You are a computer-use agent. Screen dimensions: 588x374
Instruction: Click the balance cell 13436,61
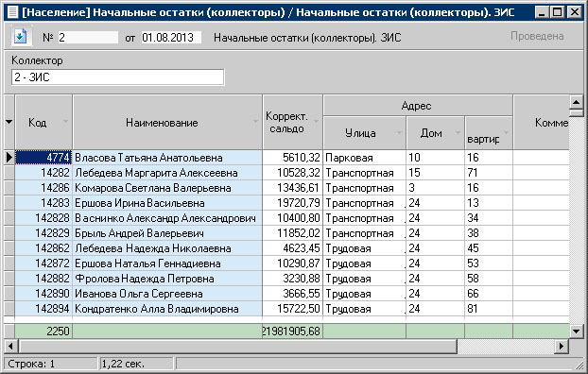(292, 188)
